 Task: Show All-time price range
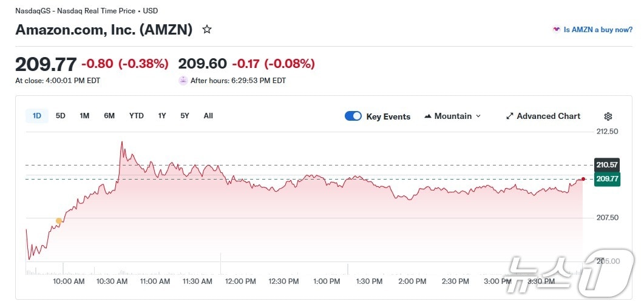[208, 115]
